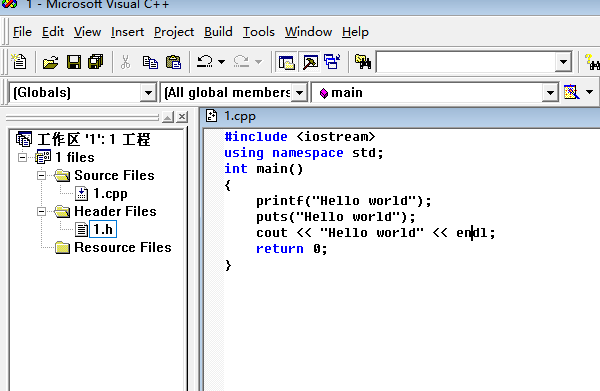Open the (Globals) class dropdown

[x=148, y=93]
